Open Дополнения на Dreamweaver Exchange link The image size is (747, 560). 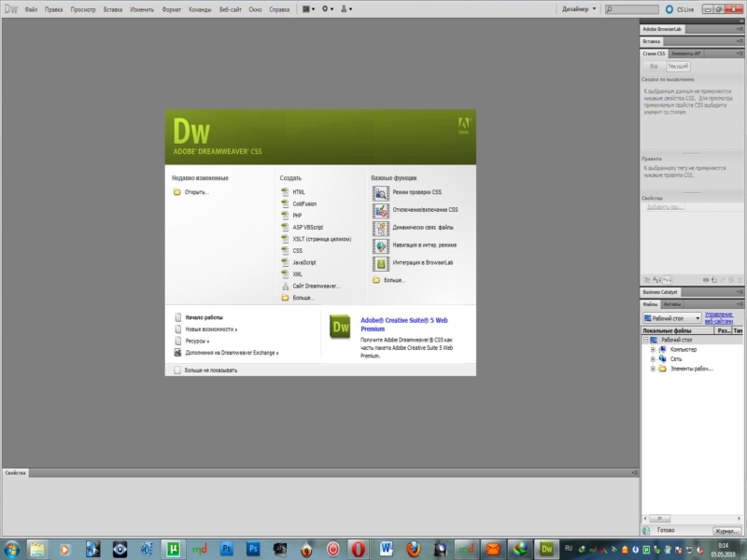(x=232, y=353)
